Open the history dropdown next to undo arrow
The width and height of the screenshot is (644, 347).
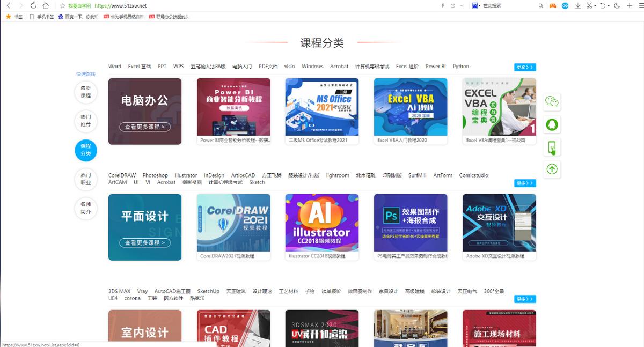tap(609, 5)
